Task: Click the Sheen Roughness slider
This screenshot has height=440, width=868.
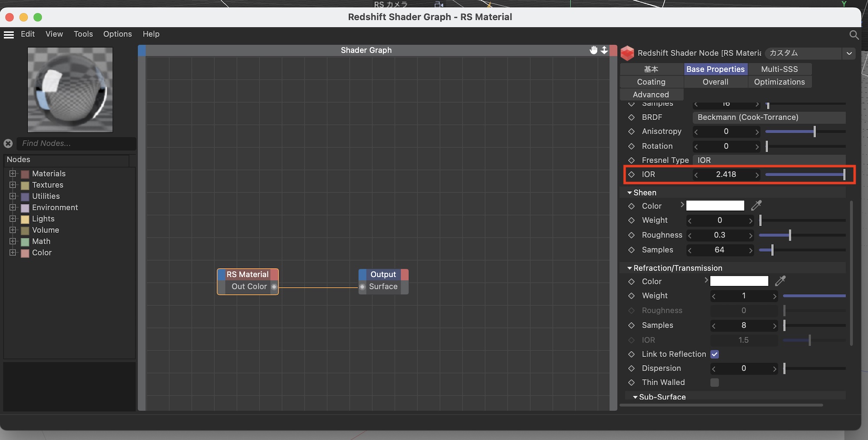Action: pyautogui.click(x=802, y=235)
